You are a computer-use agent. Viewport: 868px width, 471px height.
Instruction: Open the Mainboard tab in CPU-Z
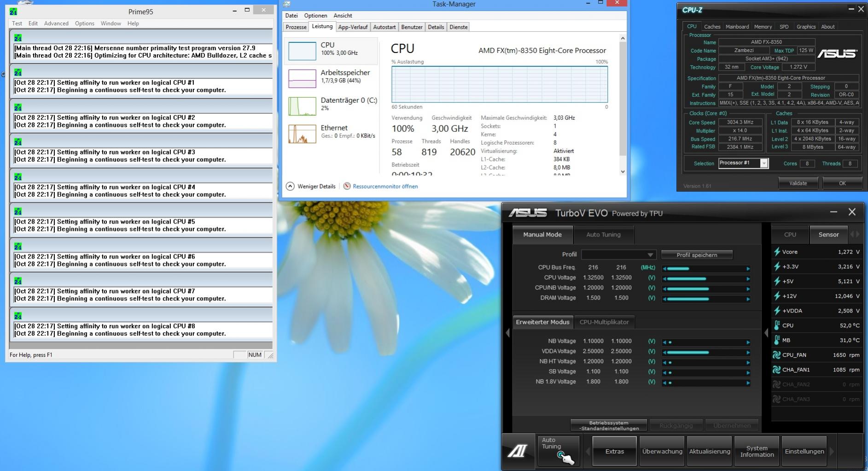737,27
